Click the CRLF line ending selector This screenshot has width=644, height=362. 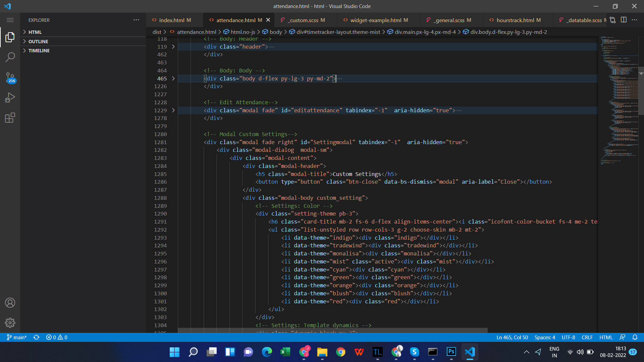click(x=587, y=337)
